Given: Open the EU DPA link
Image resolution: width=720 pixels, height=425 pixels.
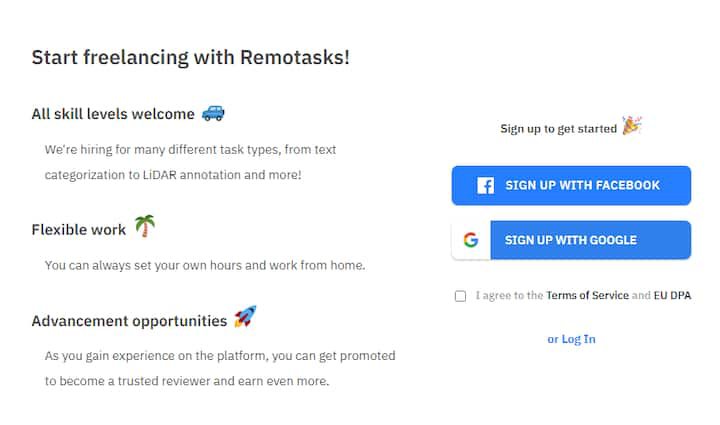Looking at the screenshot, I should (x=672, y=296).
